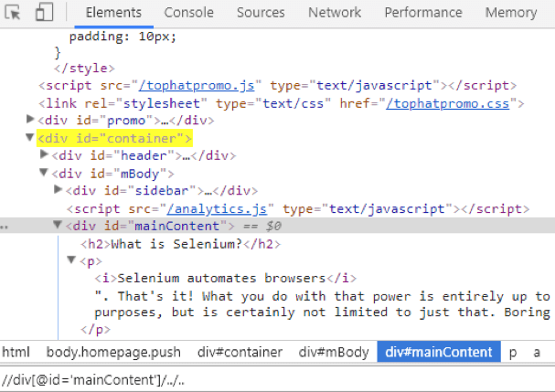Screen dimensions: 555x392
Task: Click the closing </p> tag
Action: [x=96, y=330]
